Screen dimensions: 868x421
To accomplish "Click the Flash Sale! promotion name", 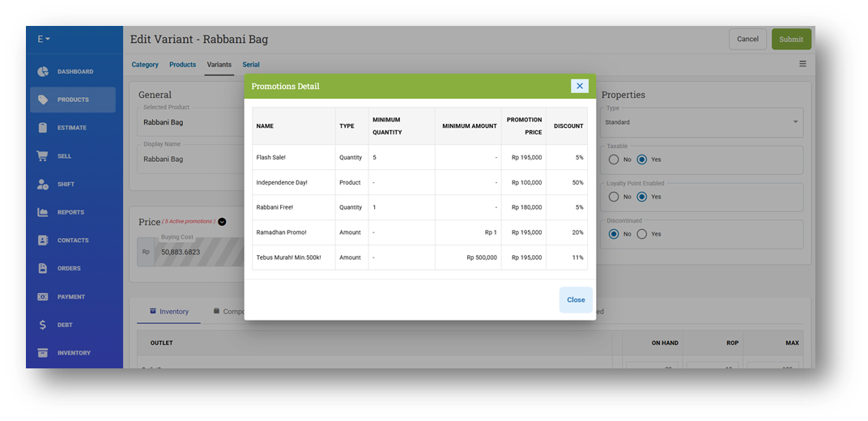I will coord(270,158).
